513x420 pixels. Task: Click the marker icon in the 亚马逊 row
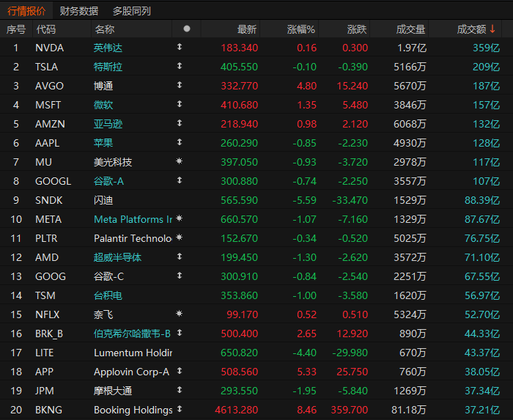180,123
